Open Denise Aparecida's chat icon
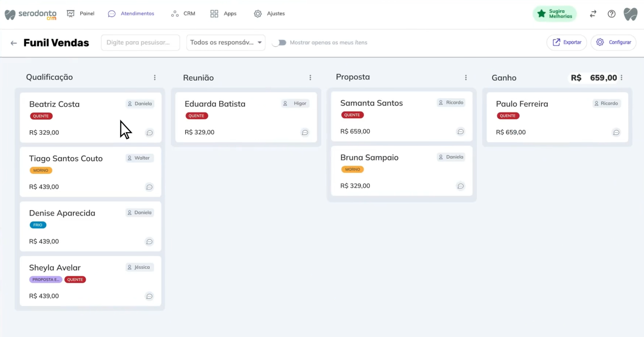Viewport: 644px width, 337px height. [149, 241]
